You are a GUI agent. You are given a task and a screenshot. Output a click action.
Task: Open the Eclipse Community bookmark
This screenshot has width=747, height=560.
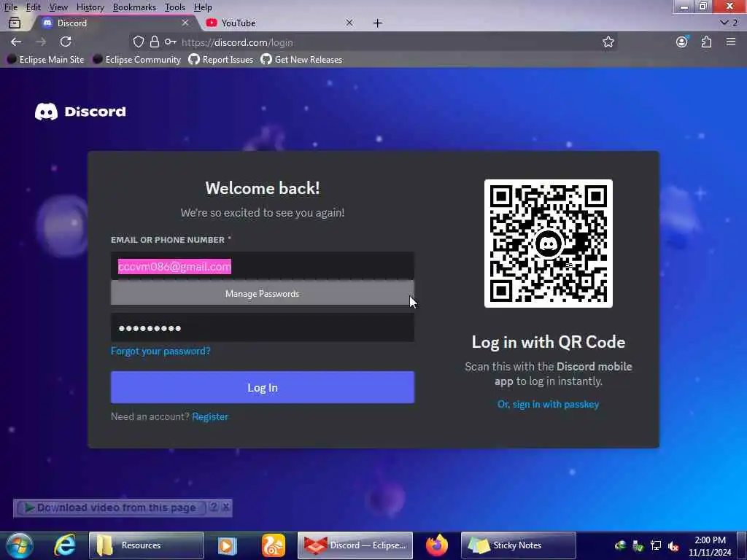137,60
